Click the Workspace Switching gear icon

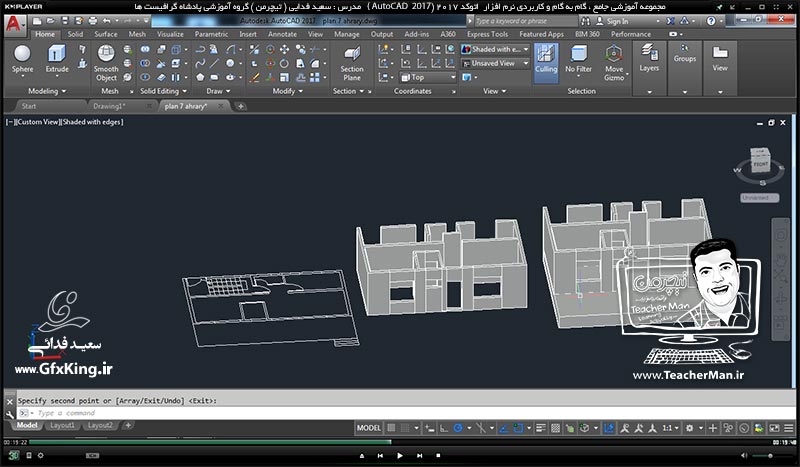coord(689,428)
